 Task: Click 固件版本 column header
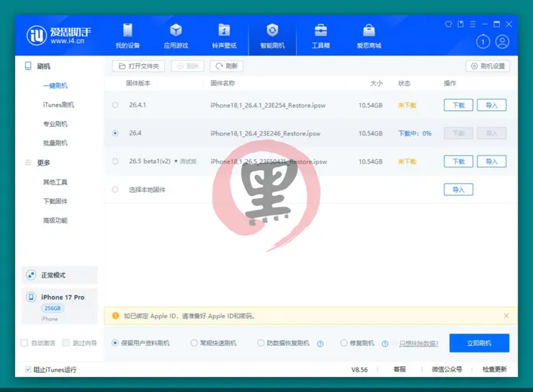[x=138, y=83]
